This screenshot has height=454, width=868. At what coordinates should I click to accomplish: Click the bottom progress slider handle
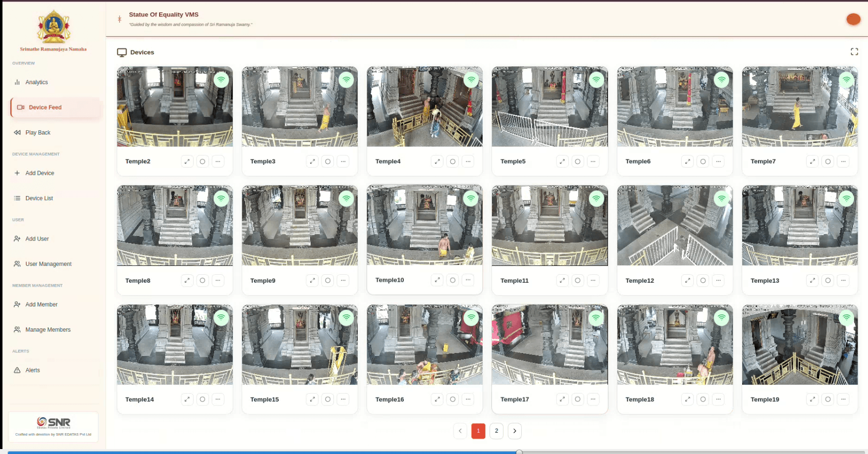coord(519,452)
